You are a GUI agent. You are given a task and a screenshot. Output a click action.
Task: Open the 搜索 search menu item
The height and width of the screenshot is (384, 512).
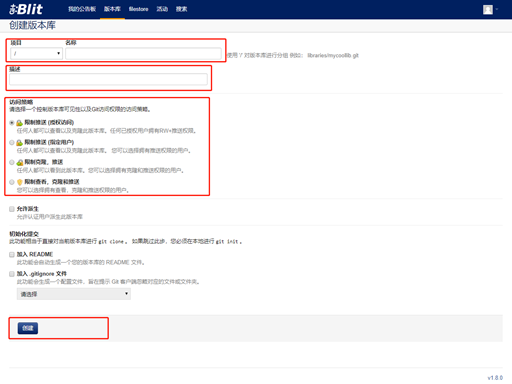[x=181, y=9]
